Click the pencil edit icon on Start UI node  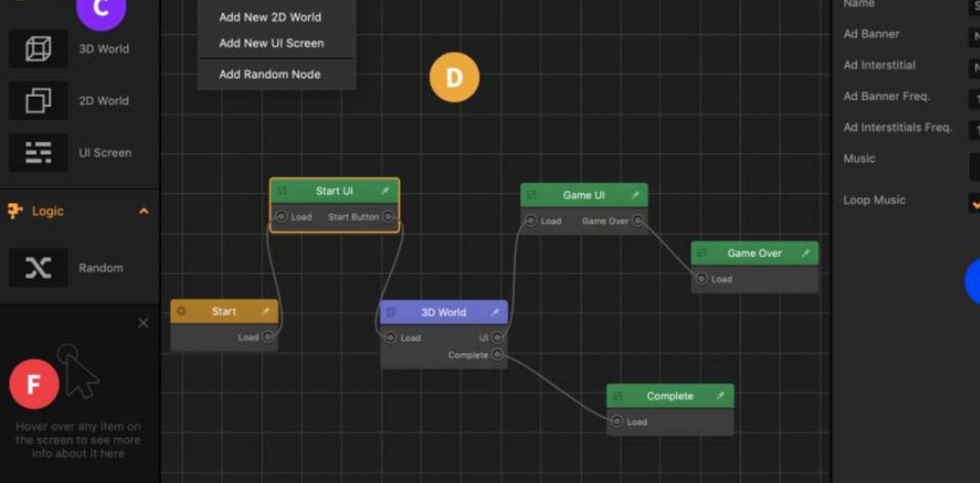pyautogui.click(x=385, y=191)
